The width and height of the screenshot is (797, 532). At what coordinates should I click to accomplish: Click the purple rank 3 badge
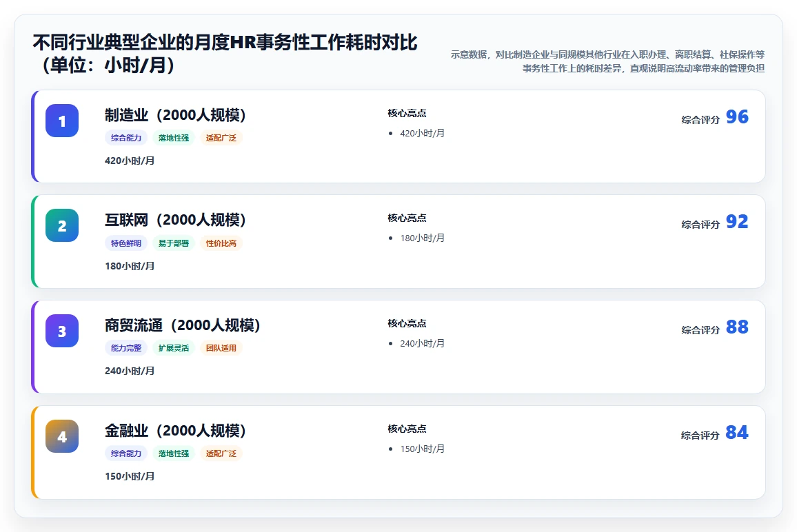(x=62, y=331)
